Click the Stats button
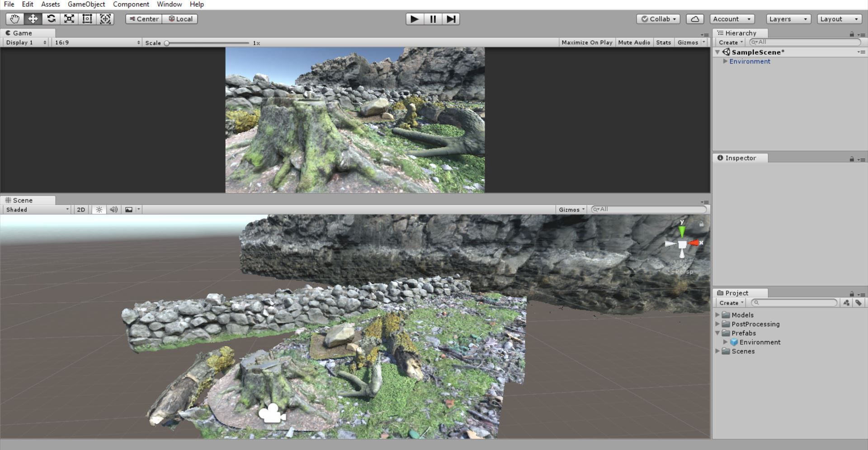 point(663,42)
